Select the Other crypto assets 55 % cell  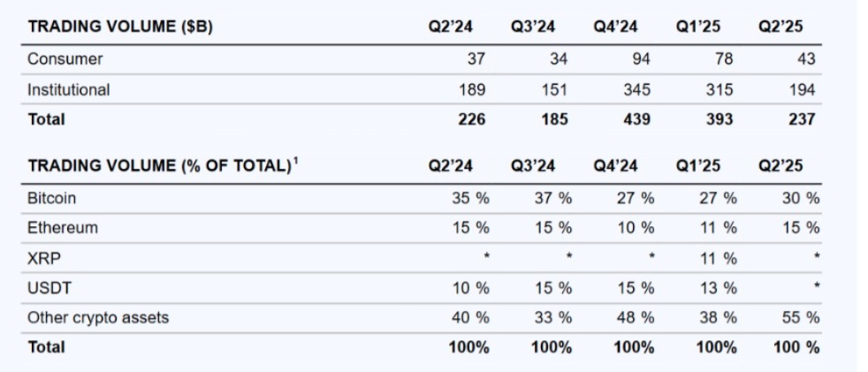[x=800, y=315]
